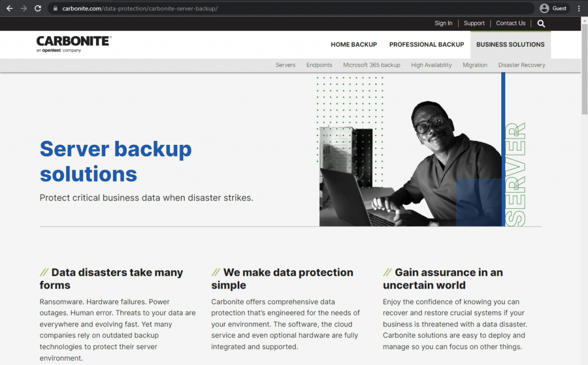
Task: Click the 'We make data protection simple' heading
Action: pos(282,279)
